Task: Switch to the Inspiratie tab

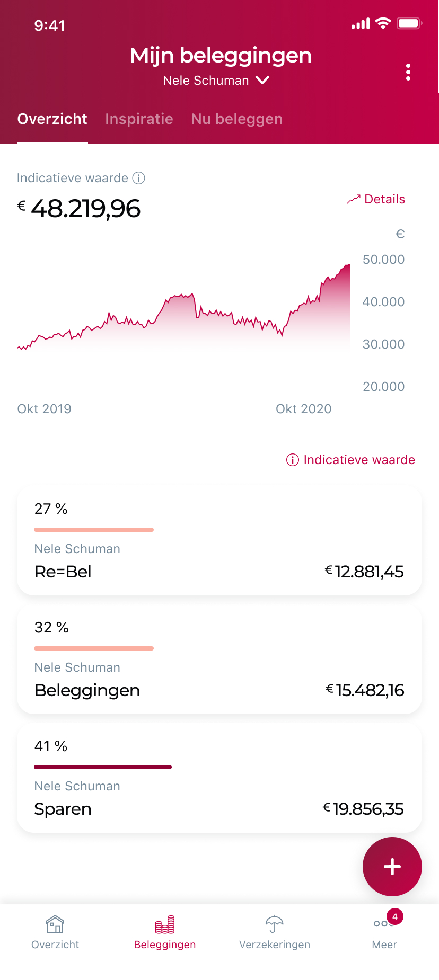Action: 139,119
